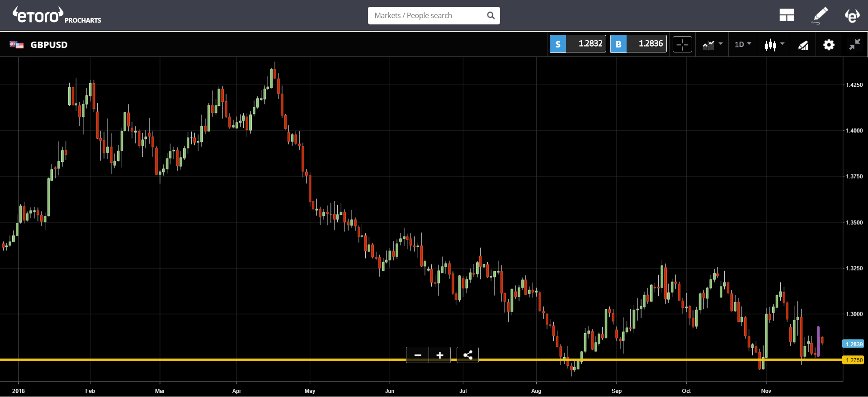Open the studies and indicators tool
The height and width of the screenshot is (397, 868).
click(803, 45)
